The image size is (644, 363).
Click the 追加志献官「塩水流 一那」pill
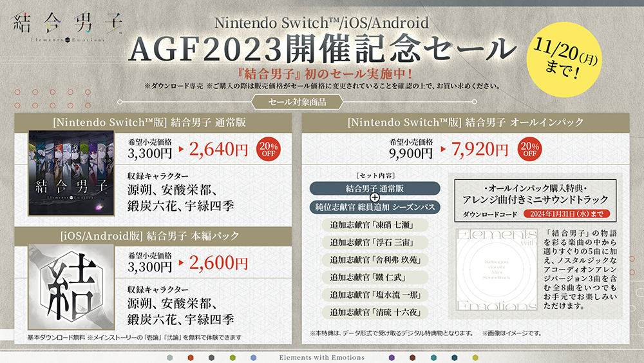[x=375, y=295]
